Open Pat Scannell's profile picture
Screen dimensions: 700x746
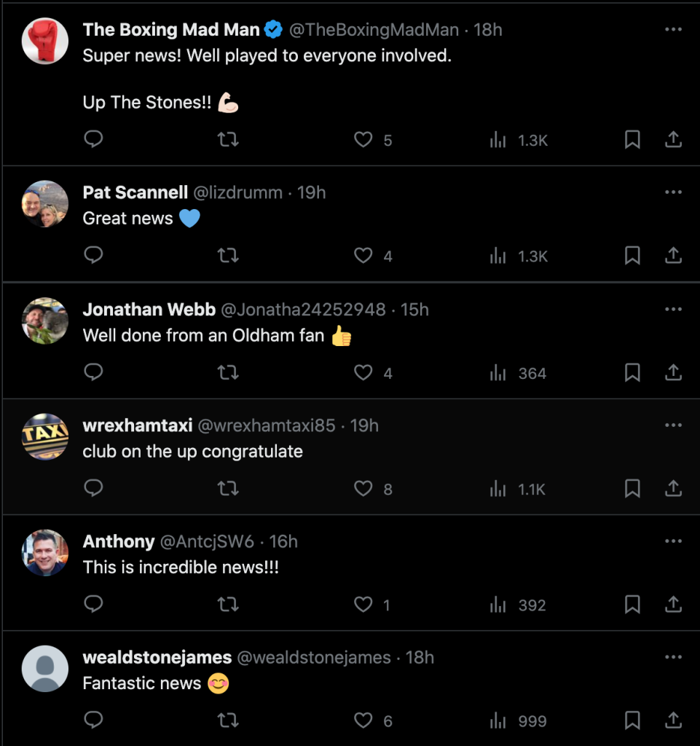(x=44, y=204)
